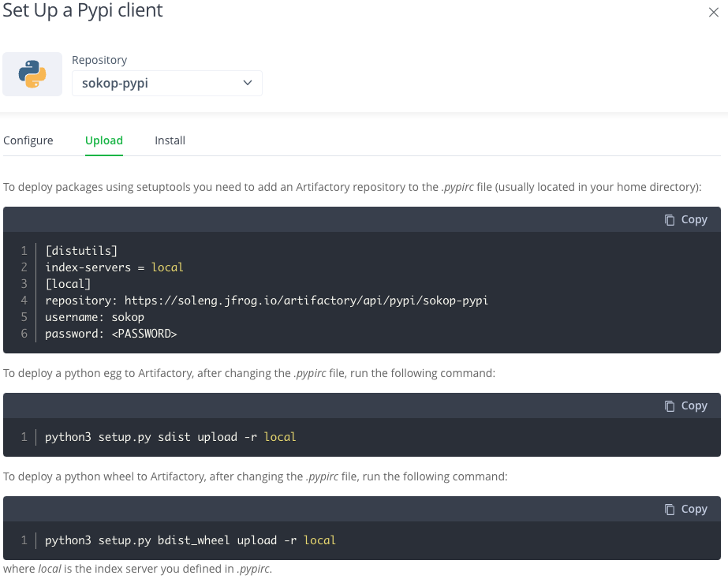Click the index-servers = local line
The width and height of the screenshot is (728, 579).
(114, 267)
